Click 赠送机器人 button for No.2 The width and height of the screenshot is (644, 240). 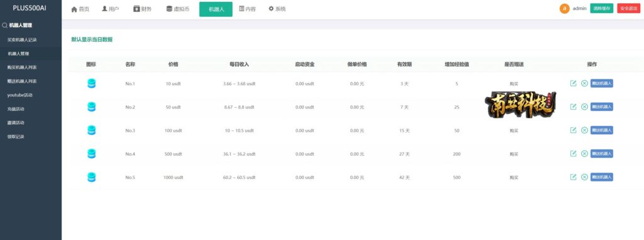click(602, 106)
